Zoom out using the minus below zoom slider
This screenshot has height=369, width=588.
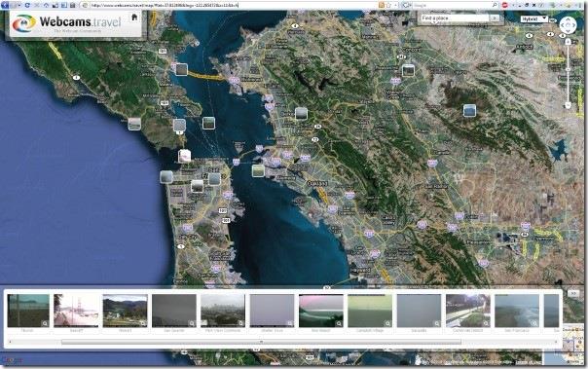tap(568, 106)
